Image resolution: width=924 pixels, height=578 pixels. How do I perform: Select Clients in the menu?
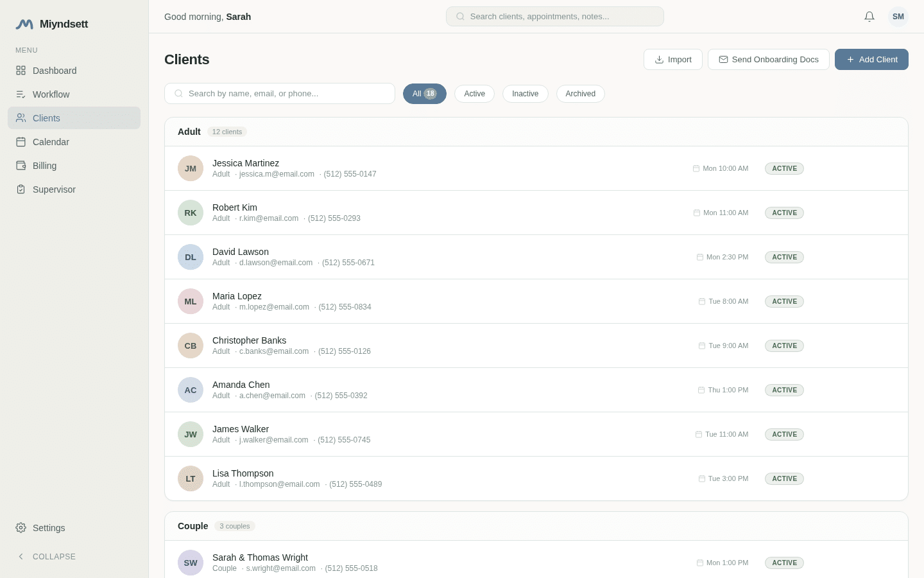pyautogui.click(x=46, y=118)
